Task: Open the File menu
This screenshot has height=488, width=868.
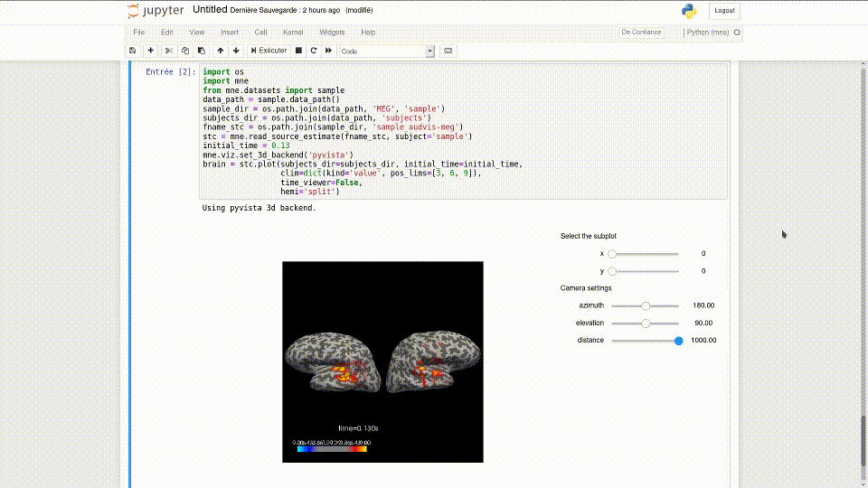Action: (x=139, y=33)
